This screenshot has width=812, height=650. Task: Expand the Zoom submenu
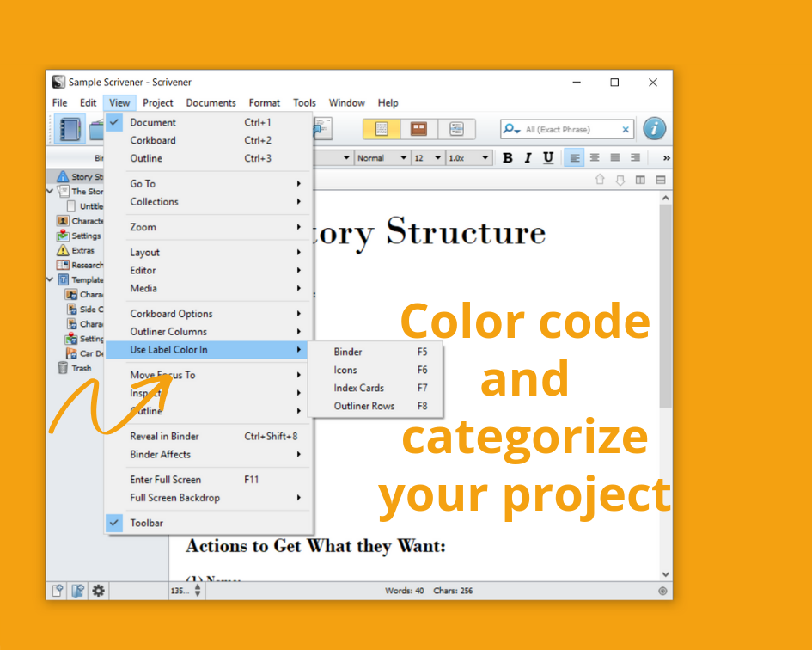208,227
